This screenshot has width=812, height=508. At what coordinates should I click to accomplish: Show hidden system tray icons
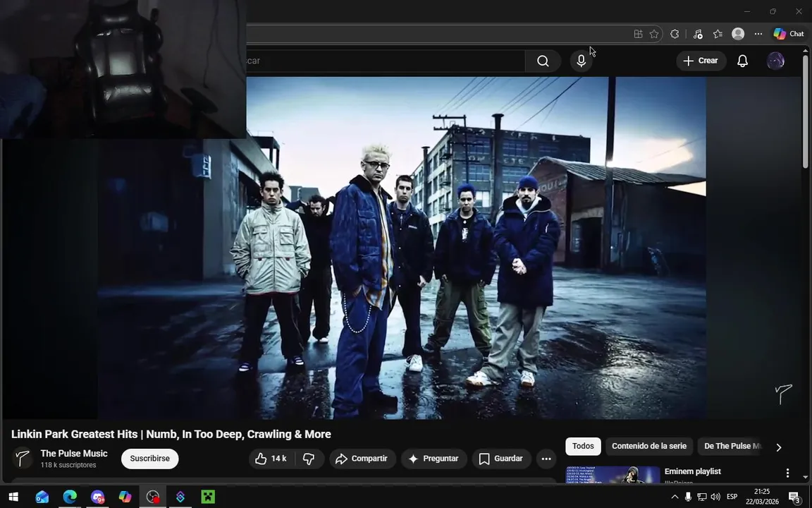tap(675, 497)
